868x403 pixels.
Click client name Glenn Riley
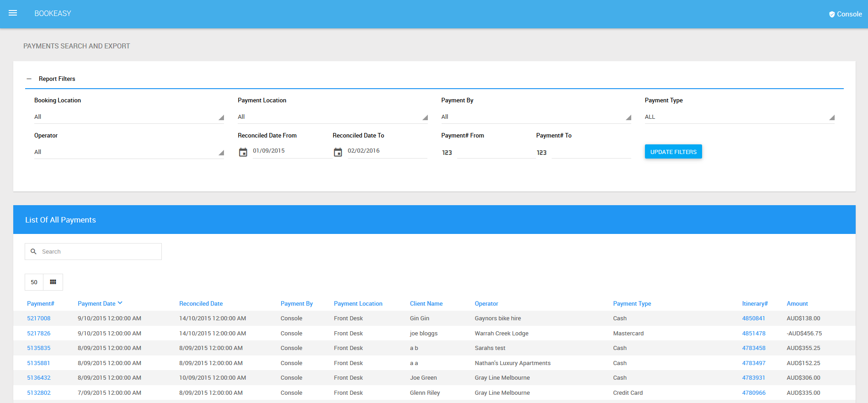coord(425,393)
